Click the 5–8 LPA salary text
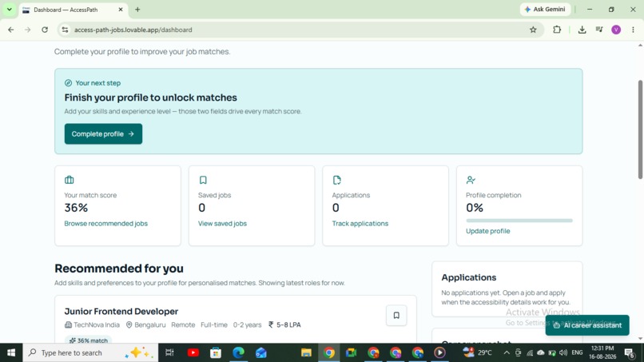644x362 pixels. (288, 324)
